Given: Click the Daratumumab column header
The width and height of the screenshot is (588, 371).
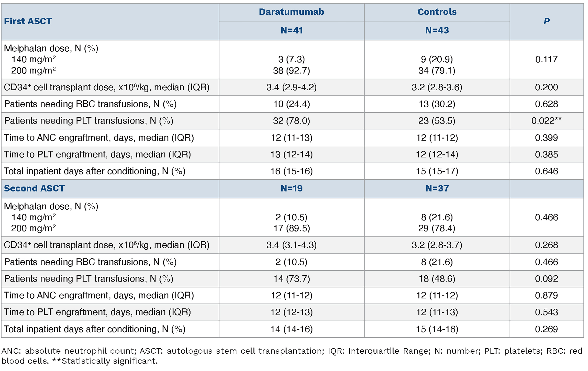Looking at the screenshot, I should tap(291, 12).
